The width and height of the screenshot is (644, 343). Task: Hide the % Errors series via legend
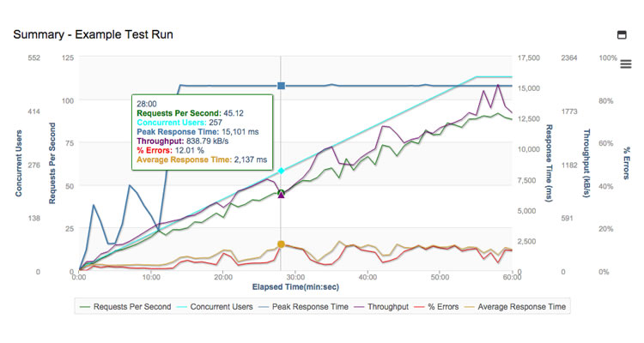(436, 306)
